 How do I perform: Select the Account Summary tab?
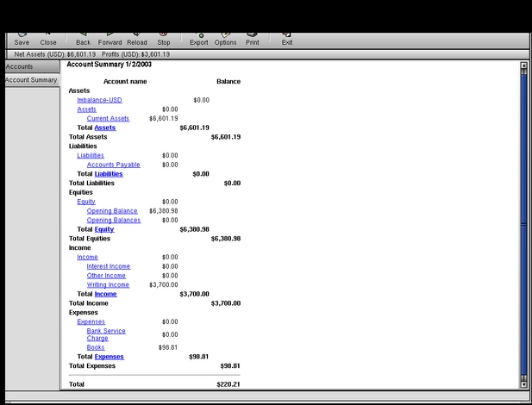pos(31,80)
